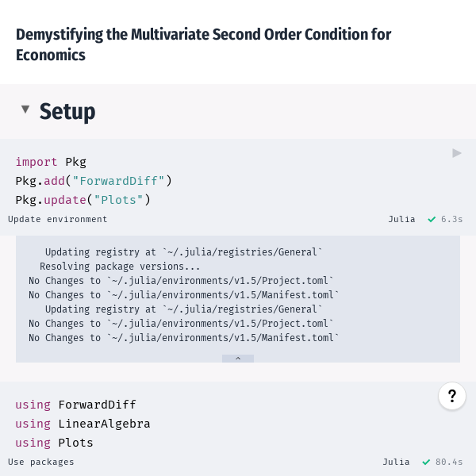Collapse the package output with chevron
Image resolution: width=476 pixels, height=476 pixels.
(x=238, y=359)
